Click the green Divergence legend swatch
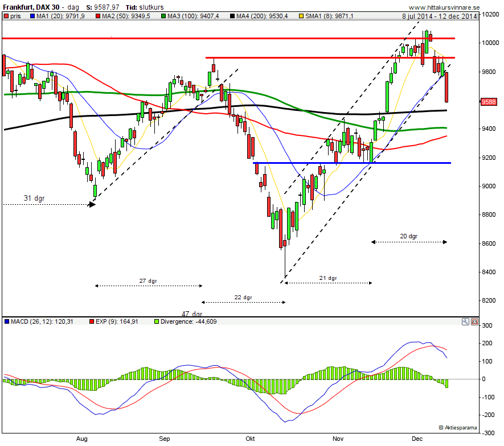 point(157,322)
